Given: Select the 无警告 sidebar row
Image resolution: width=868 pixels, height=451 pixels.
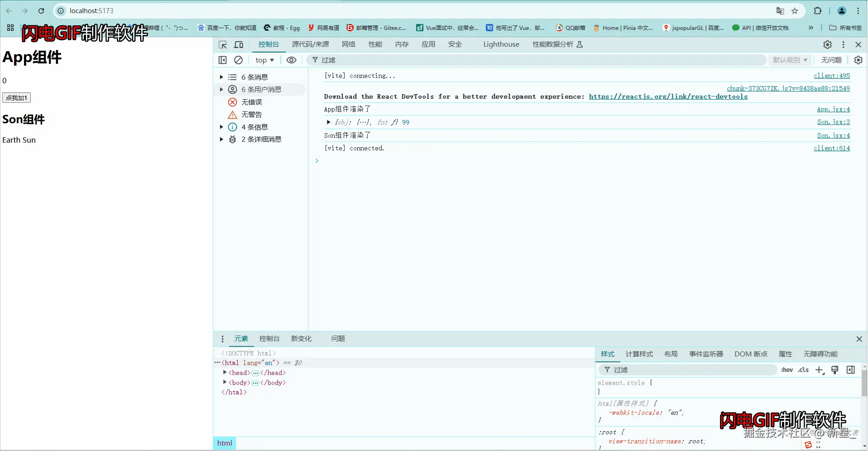Looking at the screenshot, I should [260, 115].
